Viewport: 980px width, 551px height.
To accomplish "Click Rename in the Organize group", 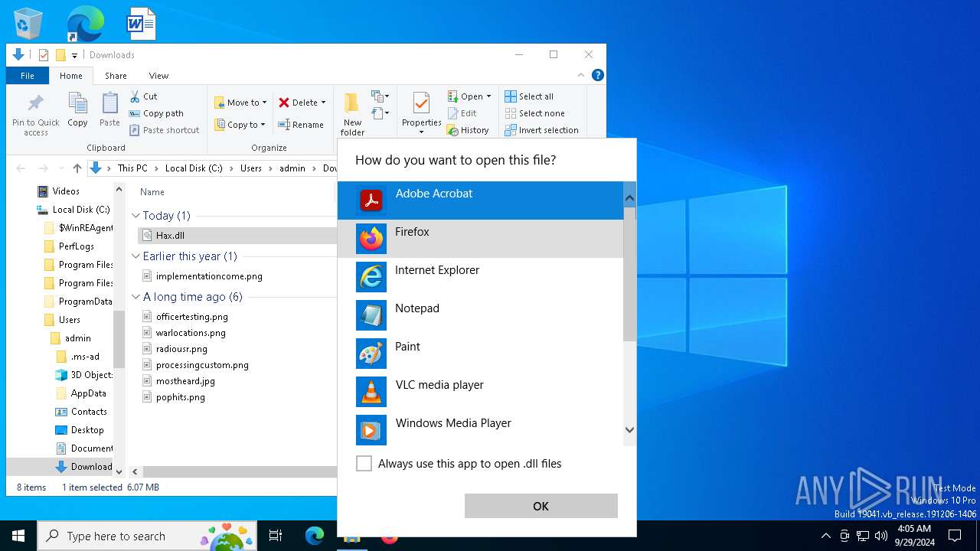I will 301,125.
